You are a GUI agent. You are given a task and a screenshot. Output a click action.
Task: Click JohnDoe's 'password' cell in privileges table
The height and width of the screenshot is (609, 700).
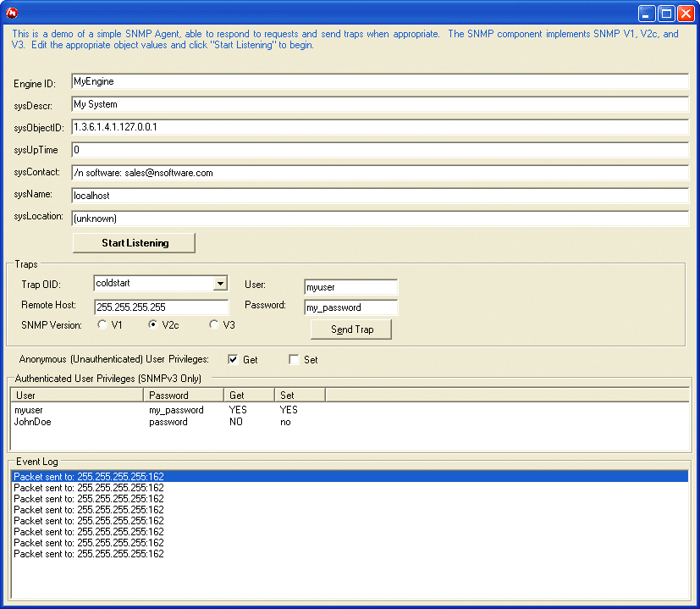(168, 422)
